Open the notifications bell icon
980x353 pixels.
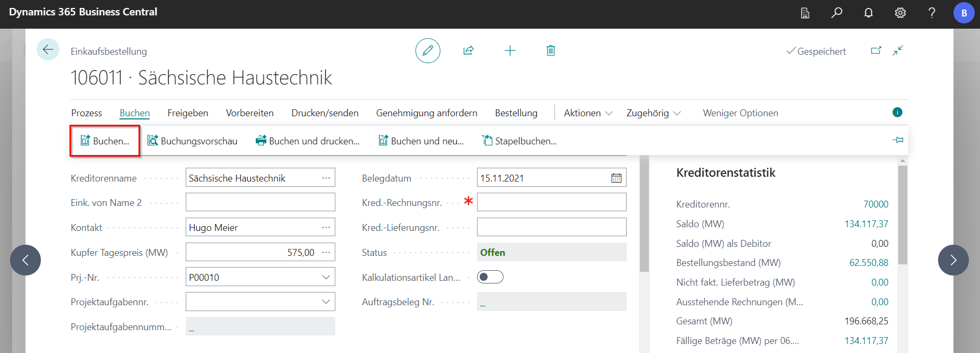869,13
